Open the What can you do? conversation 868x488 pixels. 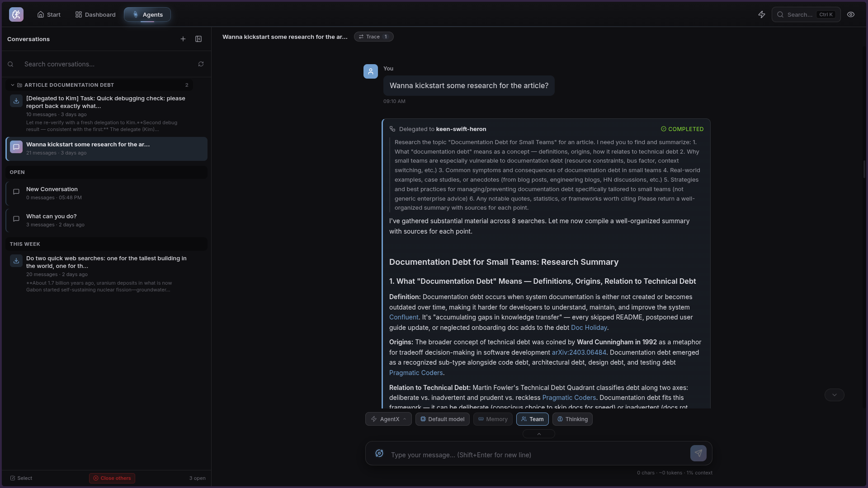tap(106, 220)
